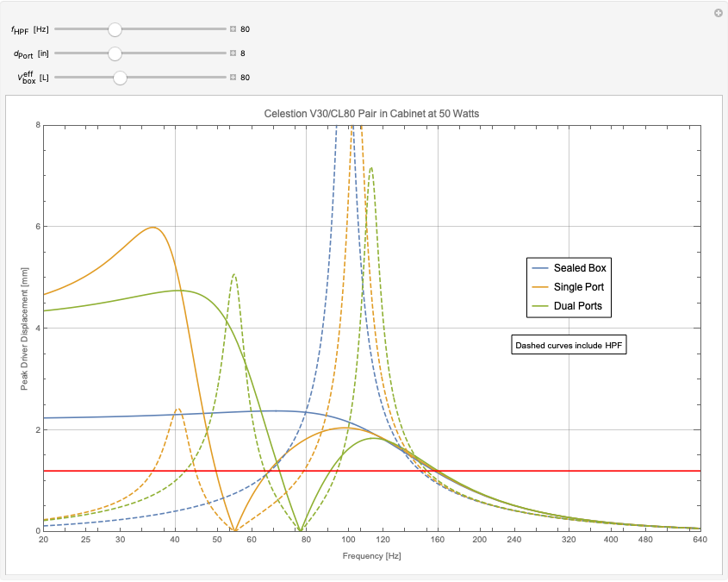The width and height of the screenshot is (728, 582).
Task: Expand the fHPF slider controls with plus icon
Action: 233,28
